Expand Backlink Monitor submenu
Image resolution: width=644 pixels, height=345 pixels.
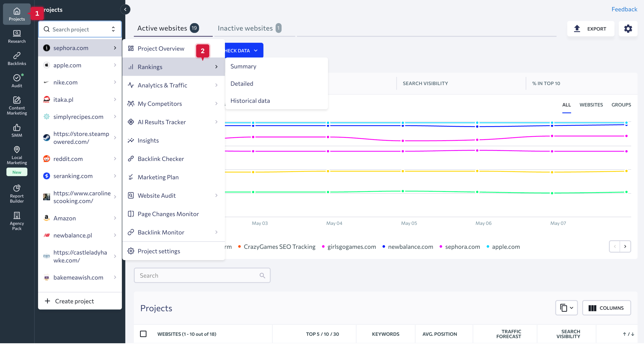[x=173, y=232]
